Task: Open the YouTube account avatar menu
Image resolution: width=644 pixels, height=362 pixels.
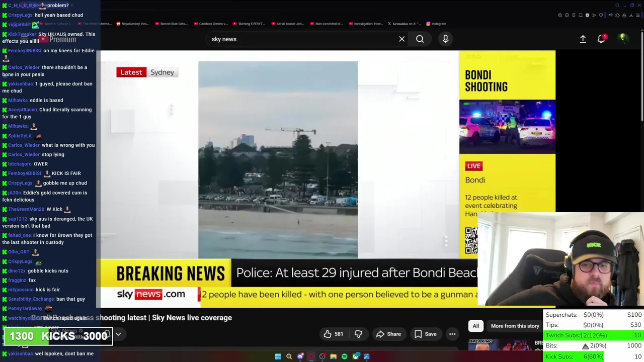Action: 623,38
